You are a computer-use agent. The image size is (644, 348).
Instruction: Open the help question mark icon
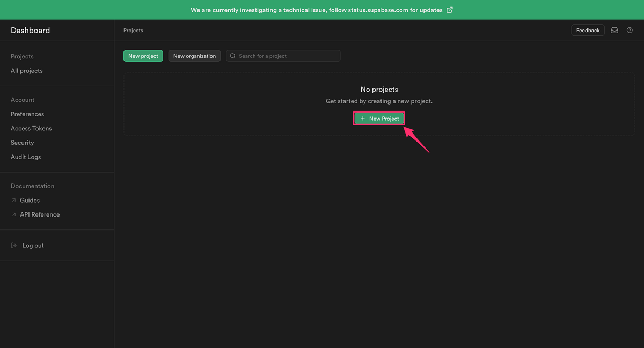(630, 31)
